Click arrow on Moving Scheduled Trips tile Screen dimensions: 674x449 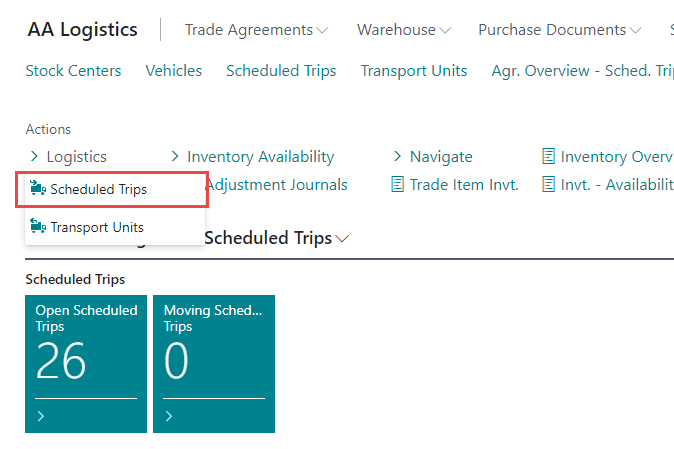[x=169, y=416]
